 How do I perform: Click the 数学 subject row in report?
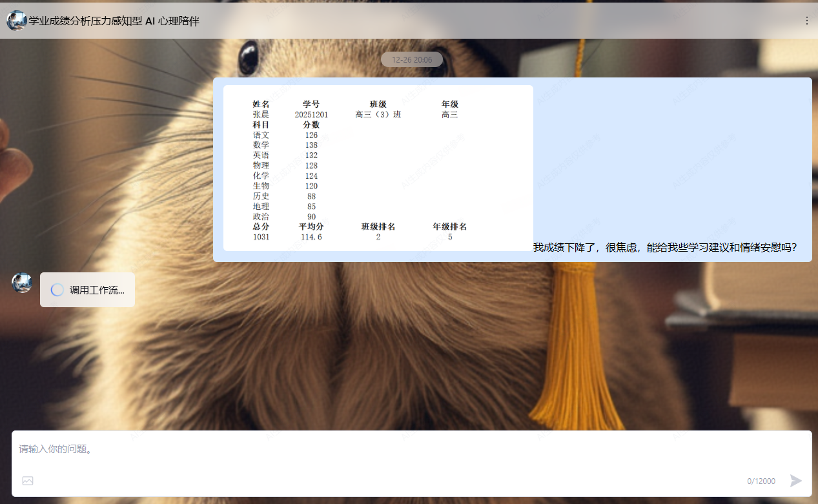[285, 145]
